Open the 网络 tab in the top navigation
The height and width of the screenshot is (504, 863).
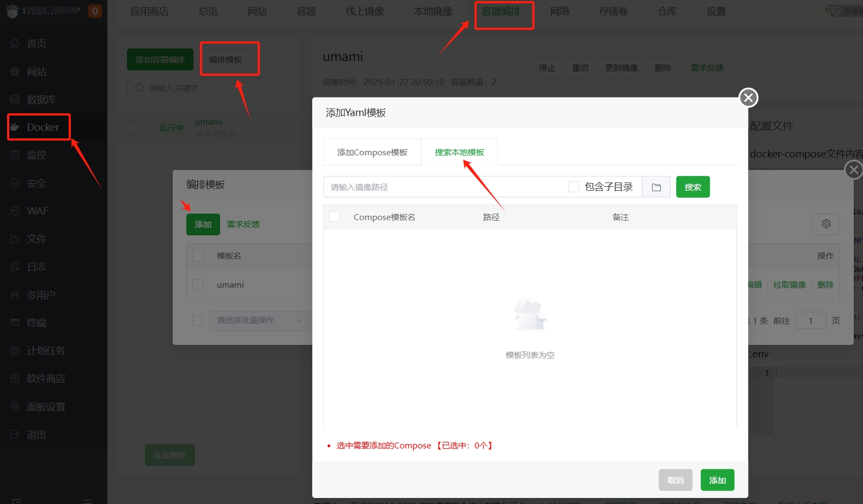560,11
